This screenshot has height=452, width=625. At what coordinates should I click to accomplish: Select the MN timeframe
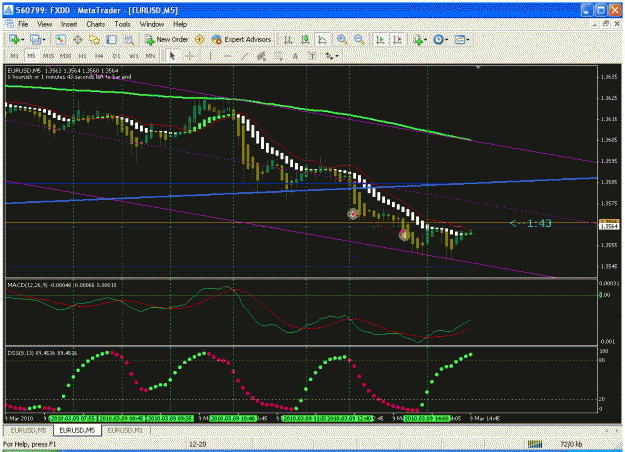150,56
